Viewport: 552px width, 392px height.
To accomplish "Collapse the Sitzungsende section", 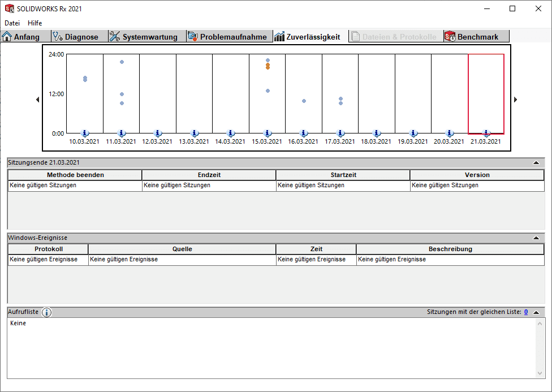I will [536, 162].
